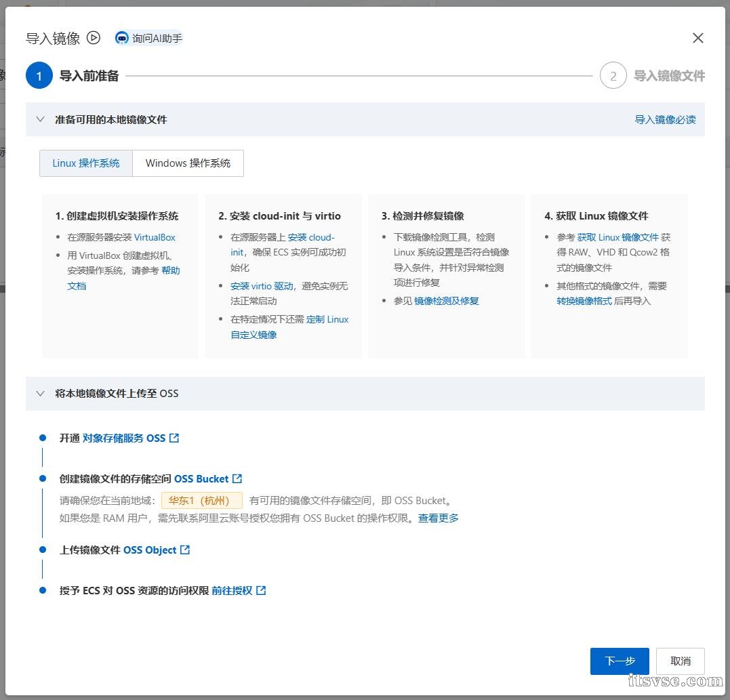Click external link icon after 前往授权
Viewport: 730px width, 700px height.
pyautogui.click(x=261, y=590)
